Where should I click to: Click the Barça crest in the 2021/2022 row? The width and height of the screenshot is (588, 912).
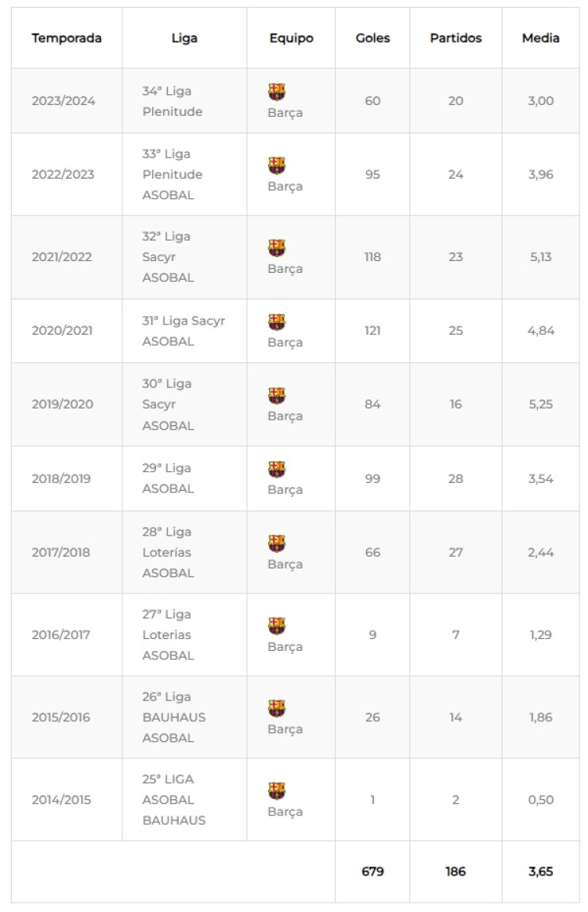[x=276, y=248]
